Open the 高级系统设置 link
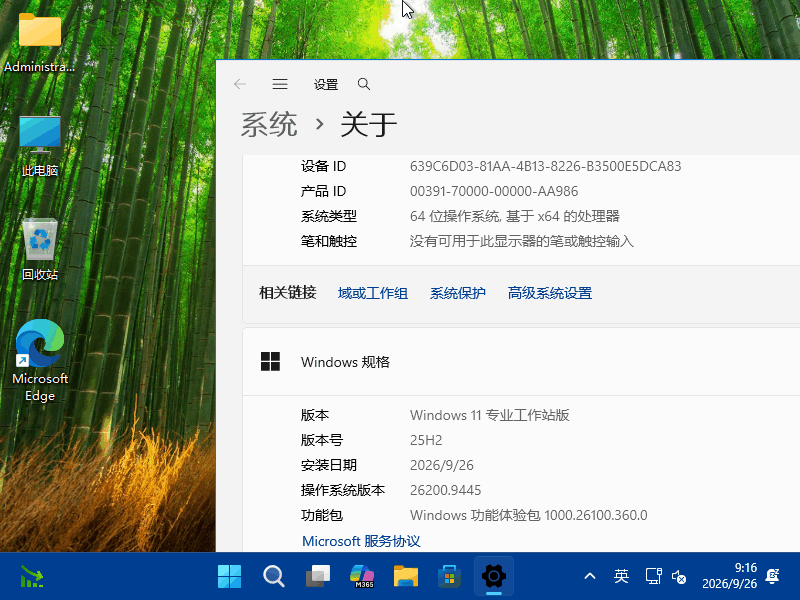800x600 pixels. coord(549,293)
